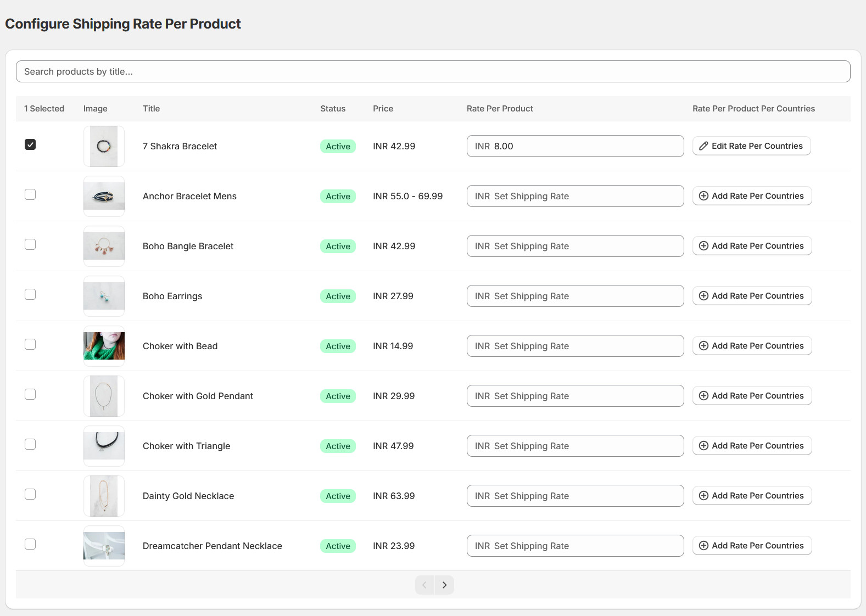
Task: Open Choker with Bead thumbnail image
Action: click(104, 346)
